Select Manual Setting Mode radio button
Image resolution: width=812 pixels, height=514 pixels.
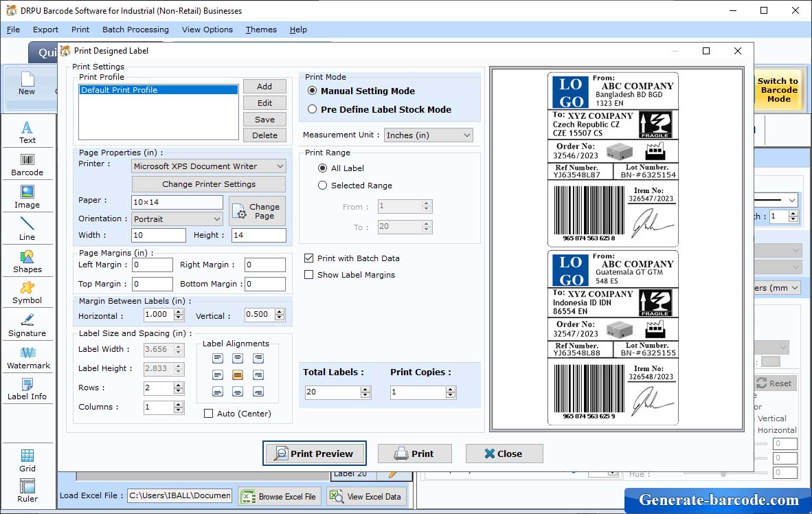pos(313,91)
